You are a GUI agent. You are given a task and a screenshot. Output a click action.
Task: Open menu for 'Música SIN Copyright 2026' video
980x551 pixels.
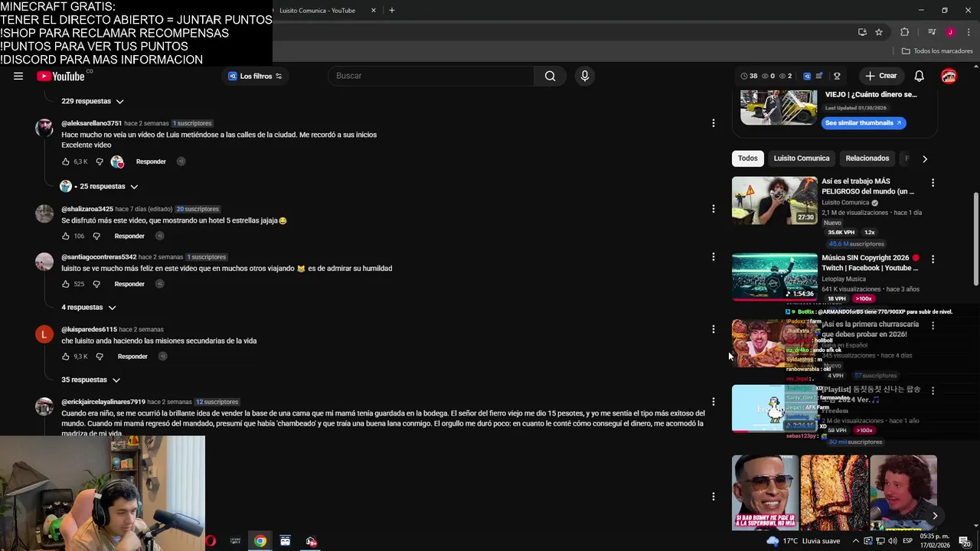click(933, 259)
